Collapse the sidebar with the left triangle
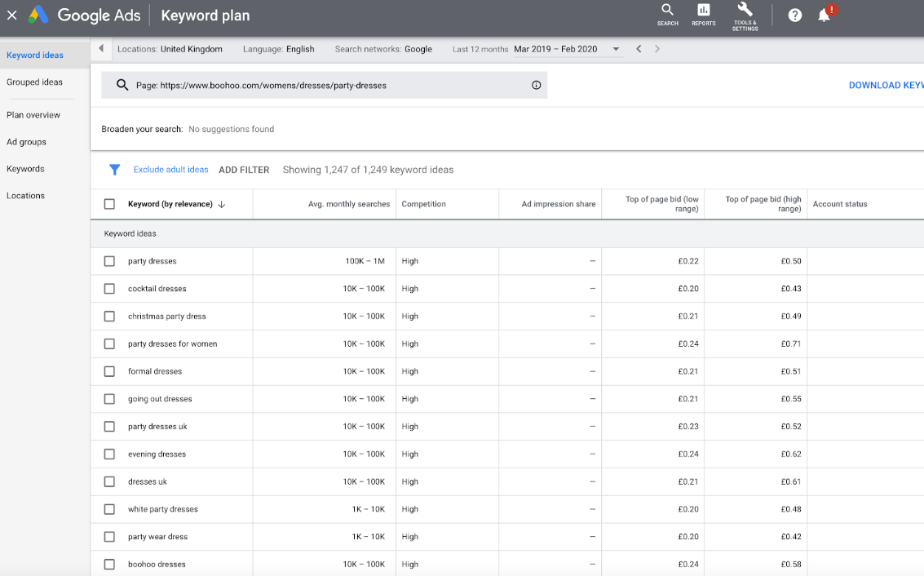924x576 pixels. pos(101,48)
